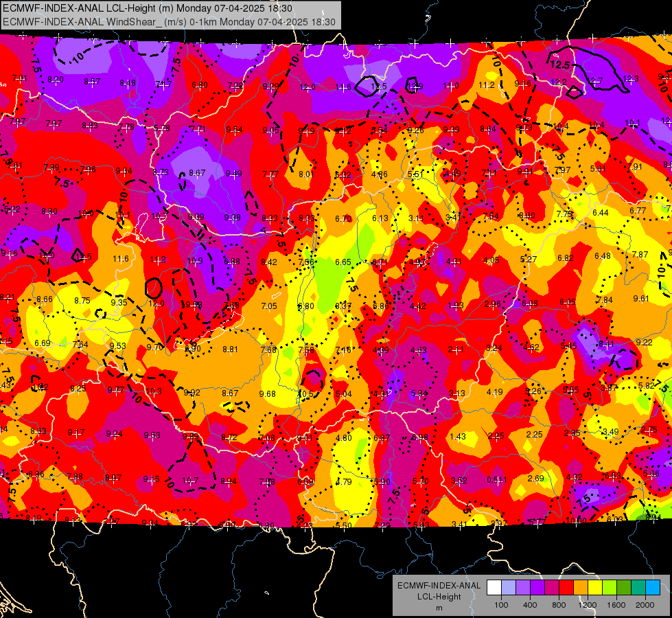Select the grid value '8.01'

306,174
